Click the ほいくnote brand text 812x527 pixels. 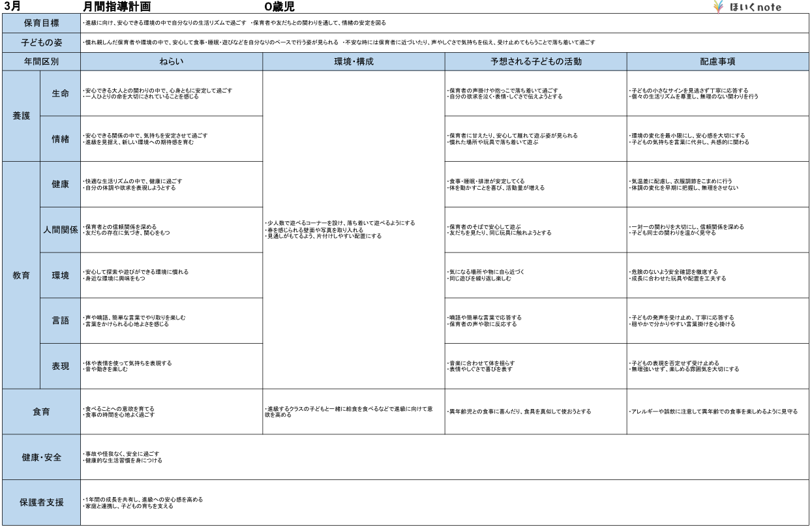click(755, 7)
